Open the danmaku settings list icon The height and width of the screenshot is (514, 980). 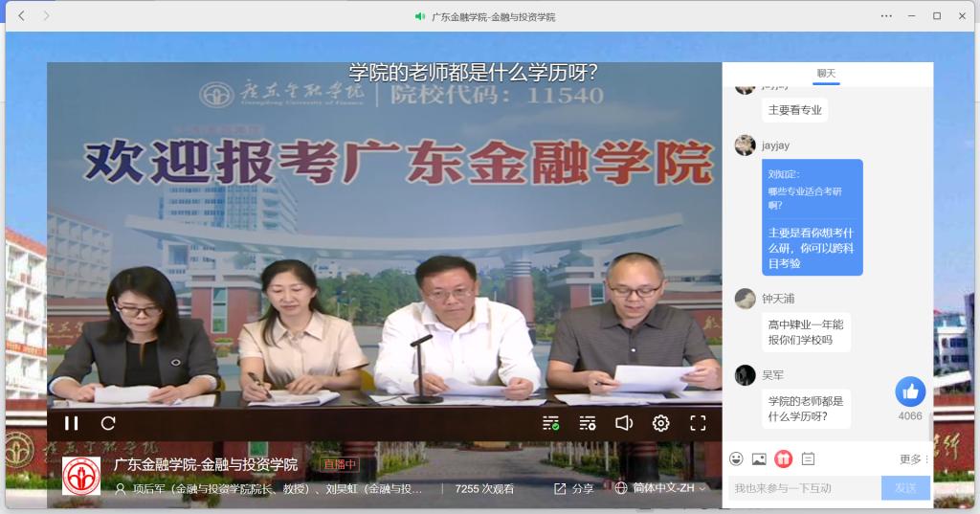588,423
